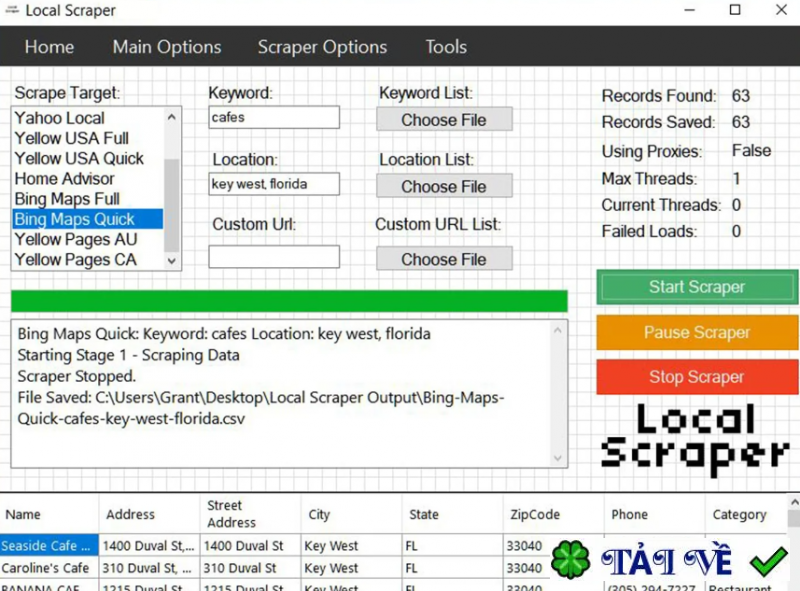
Task: Sort results by Category column header
Action: click(x=746, y=514)
